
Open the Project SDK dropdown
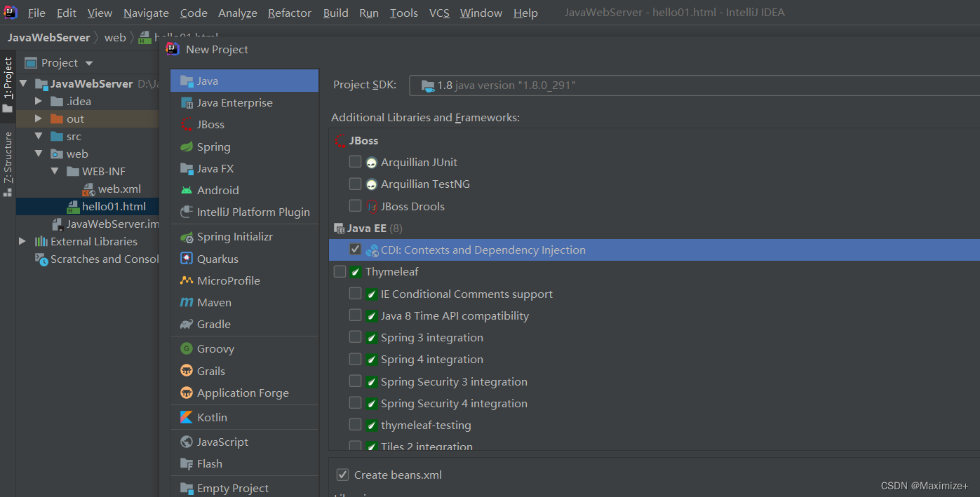coord(694,85)
